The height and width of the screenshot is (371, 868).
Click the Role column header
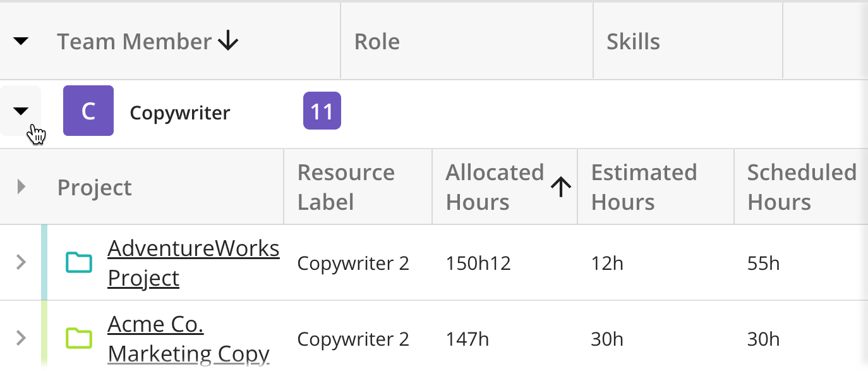tap(377, 40)
